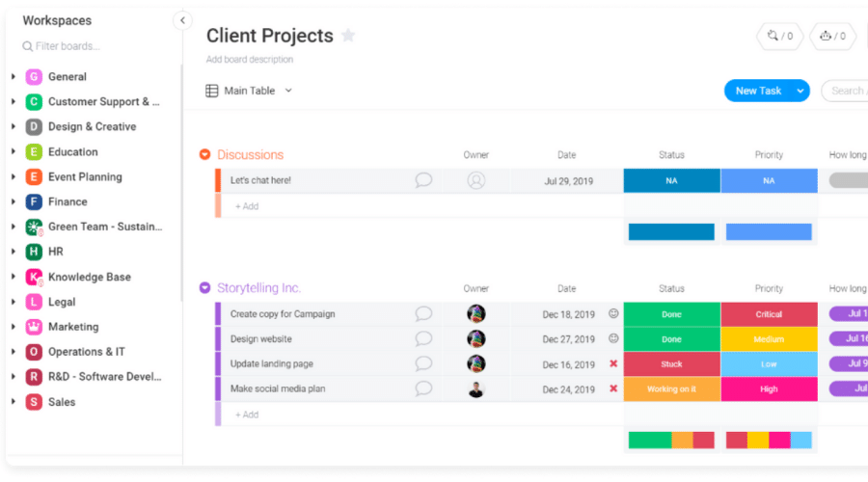
Task: Click the automations robot counter icon
Action: [832, 37]
